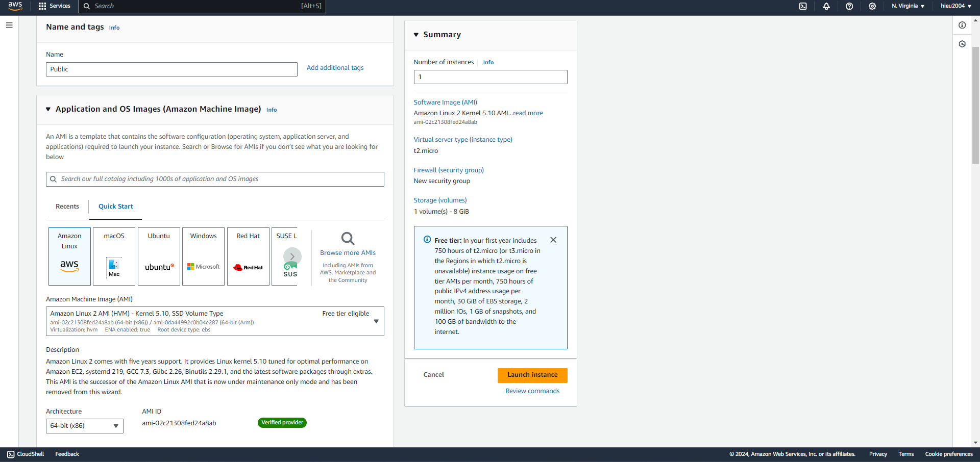Viewport: 980px width, 462px height.
Task: Select the Amazon Linux AMI tile
Action: [69, 256]
